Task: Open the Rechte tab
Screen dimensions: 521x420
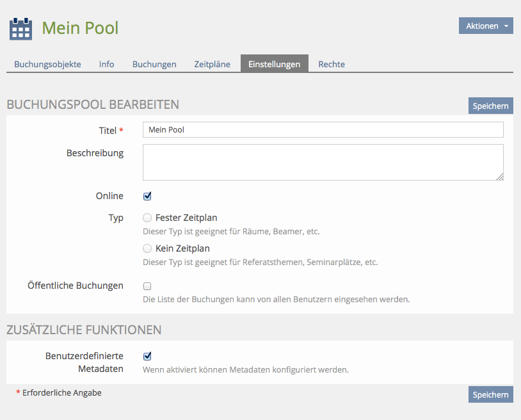Action: [x=332, y=64]
